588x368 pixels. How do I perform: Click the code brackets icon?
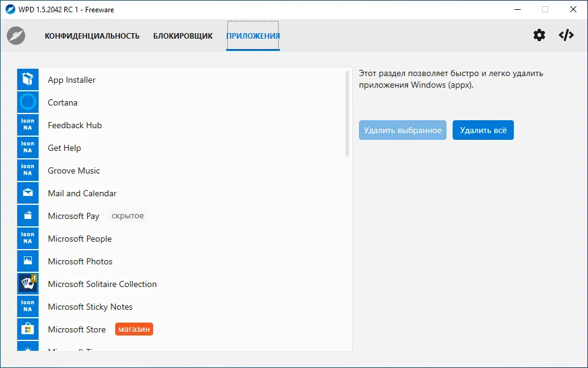tap(566, 35)
